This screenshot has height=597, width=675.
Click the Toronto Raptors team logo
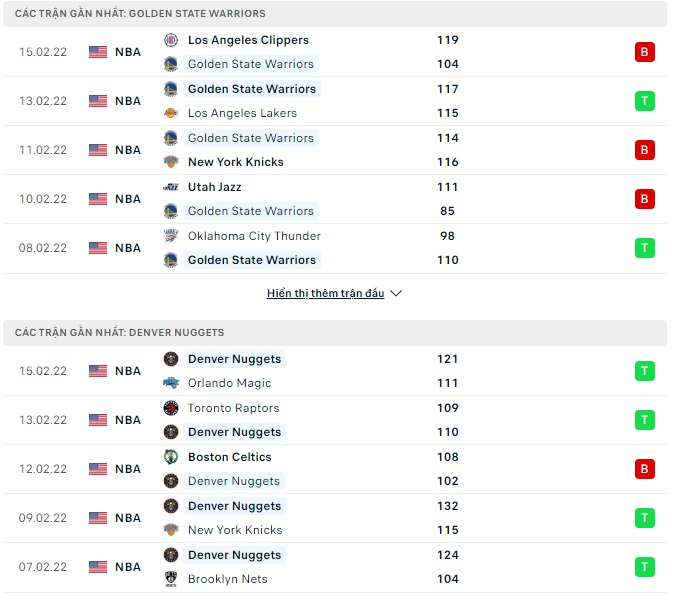pyautogui.click(x=170, y=408)
